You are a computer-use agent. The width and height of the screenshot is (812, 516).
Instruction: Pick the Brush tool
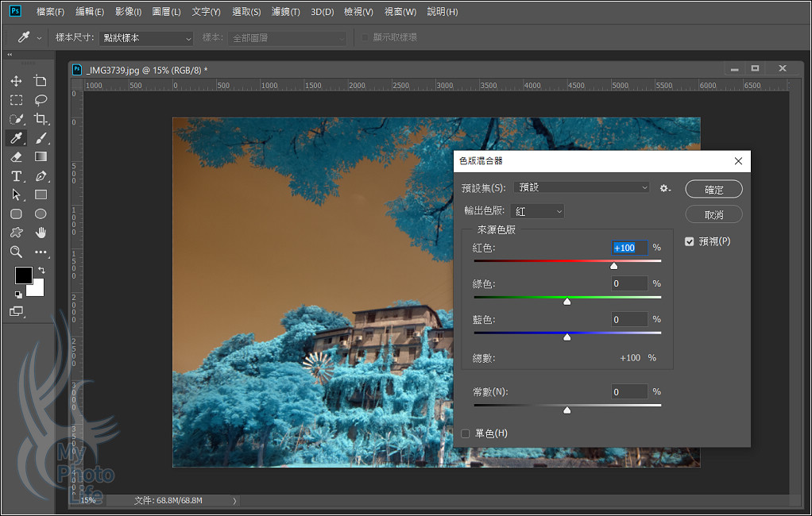[x=41, y=138]
